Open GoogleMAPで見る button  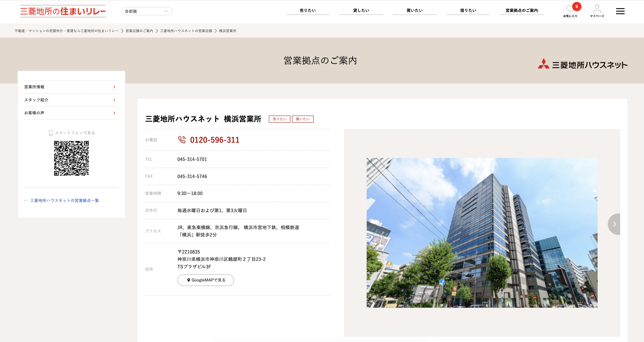coord(206,280)
